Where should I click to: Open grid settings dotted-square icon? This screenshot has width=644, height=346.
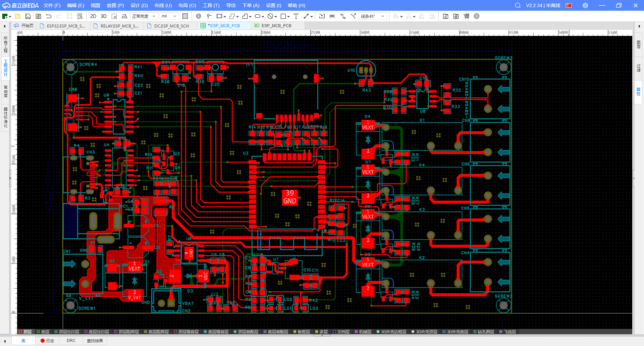pyautogui.click(x=185, y=16)
